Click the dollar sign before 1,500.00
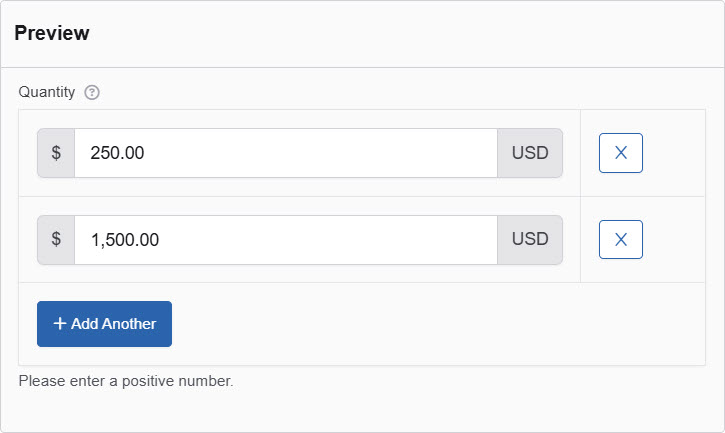This screenshot has width=725, height=433. coord(56,240)
